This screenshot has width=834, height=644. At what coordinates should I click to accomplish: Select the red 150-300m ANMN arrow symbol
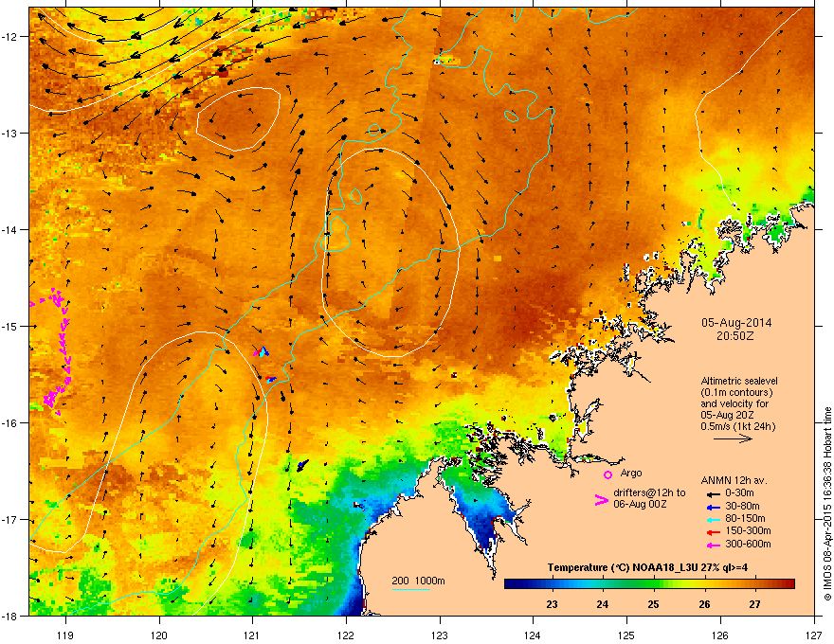pos(714,532)
